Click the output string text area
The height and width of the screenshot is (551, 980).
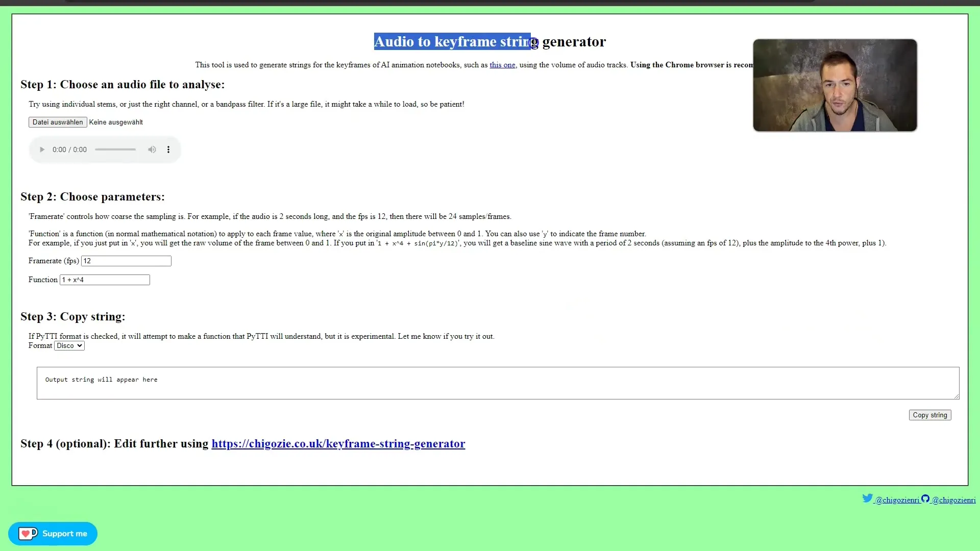pos(498,383)
